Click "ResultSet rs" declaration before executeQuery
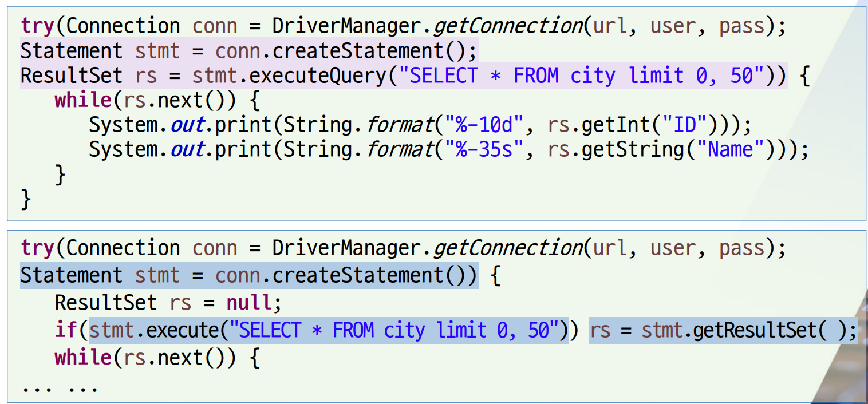Viewport: 868px width, 404px height. tap(89, 76)
